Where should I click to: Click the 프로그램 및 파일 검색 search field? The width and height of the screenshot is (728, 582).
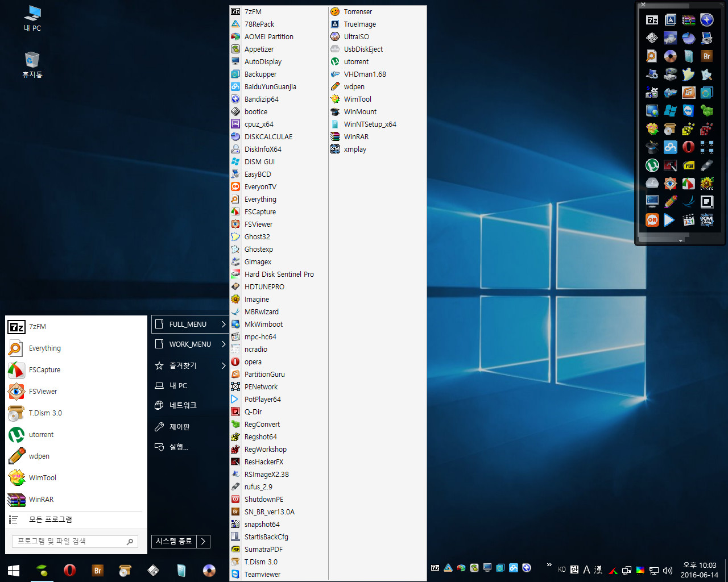point(75,542)
